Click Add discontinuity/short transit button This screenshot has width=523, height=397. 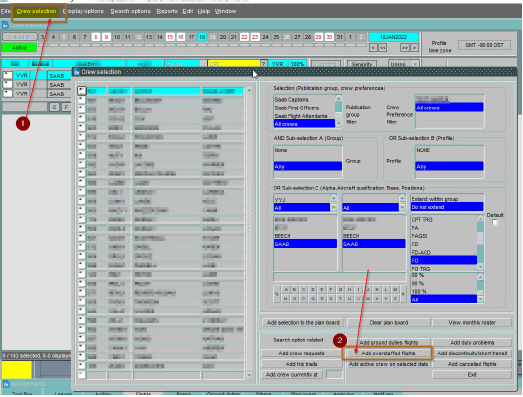coord(472,353)
